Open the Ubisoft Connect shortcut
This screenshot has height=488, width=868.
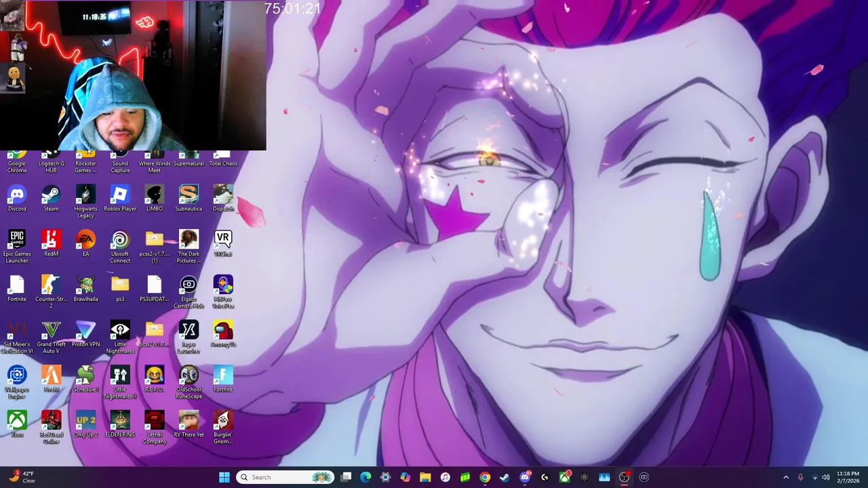click(x=120, y=247)
